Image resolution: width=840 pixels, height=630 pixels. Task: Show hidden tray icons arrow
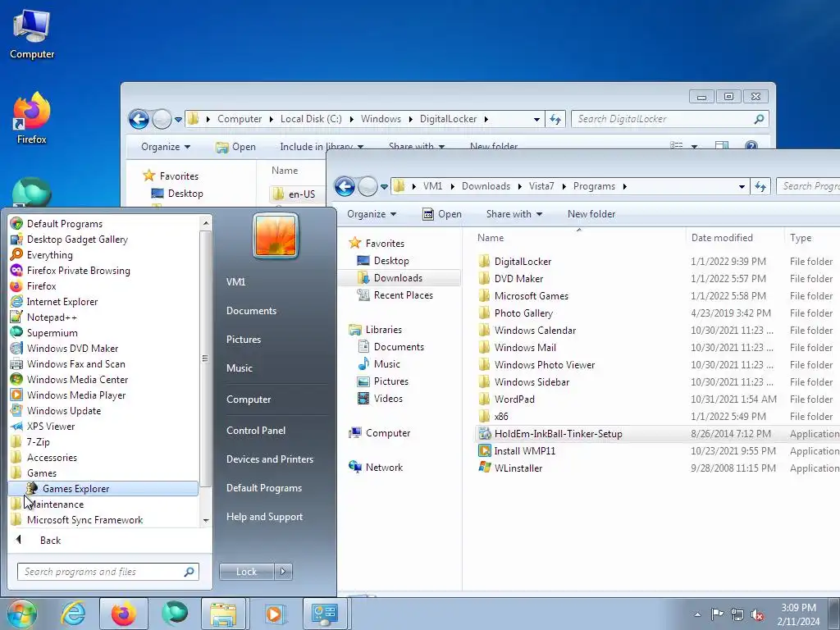point(697,614)
